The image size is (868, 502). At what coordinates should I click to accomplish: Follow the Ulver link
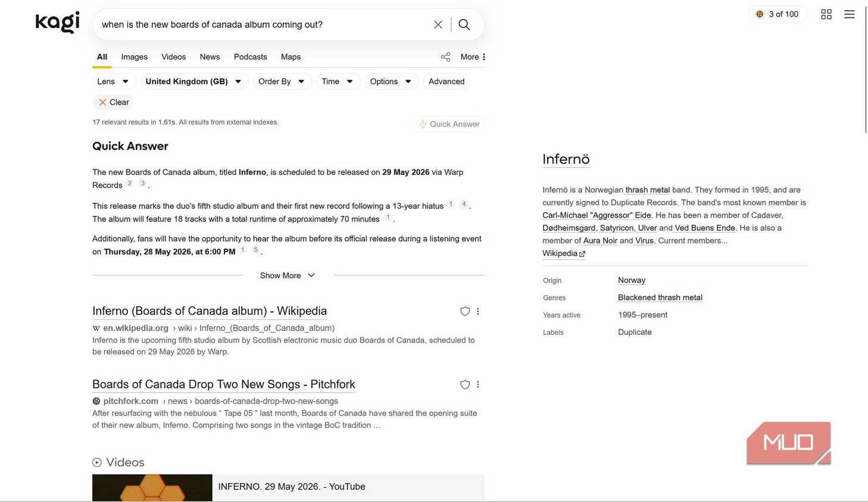click(x=647, y=228)
